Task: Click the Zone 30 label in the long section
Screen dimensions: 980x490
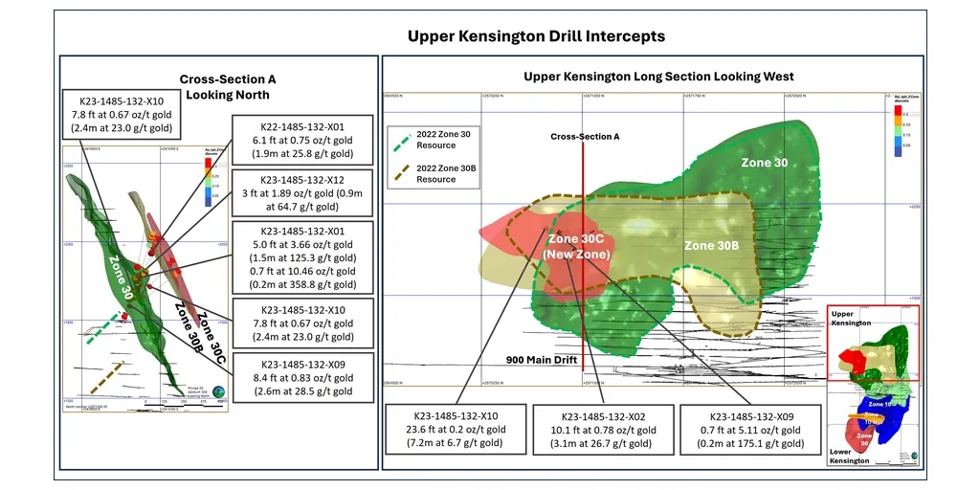Action: (764, 163)
